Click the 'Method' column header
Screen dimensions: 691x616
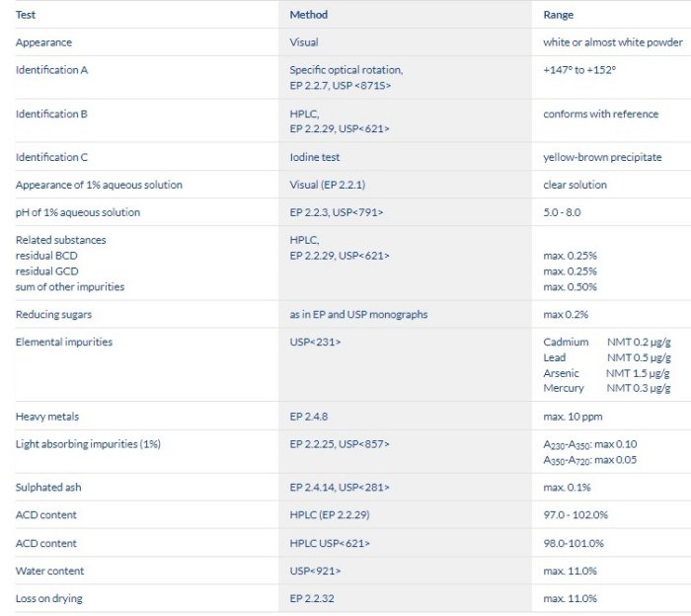(308, 15)
